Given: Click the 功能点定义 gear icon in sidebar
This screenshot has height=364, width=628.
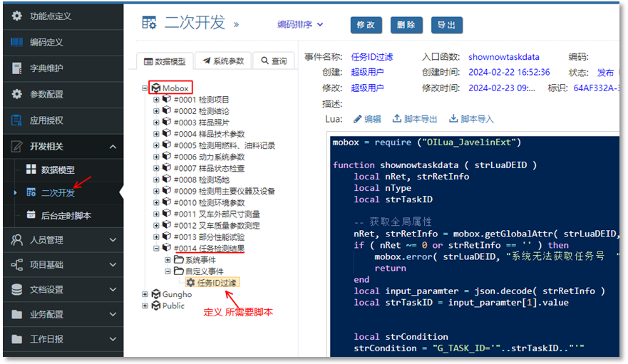Looking at the screenshot, I should pyautogui.click(x=16, y=16).
